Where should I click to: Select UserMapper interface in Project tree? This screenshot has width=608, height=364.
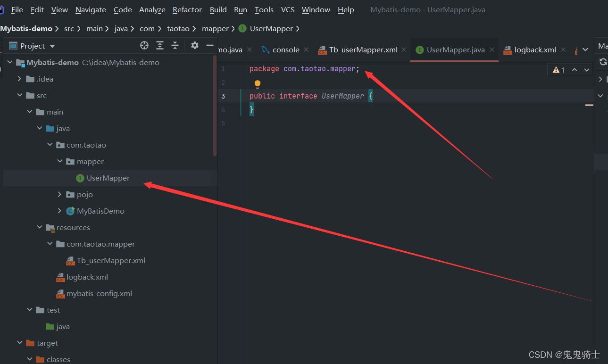tap(108, 178)
